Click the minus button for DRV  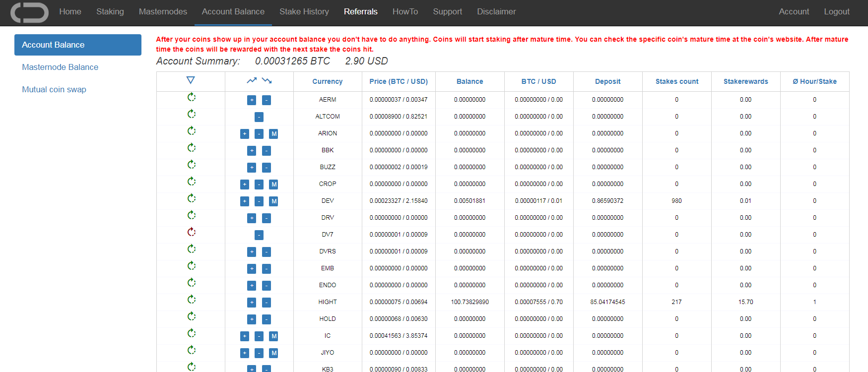pyautogui.click(x=267, y=218)
